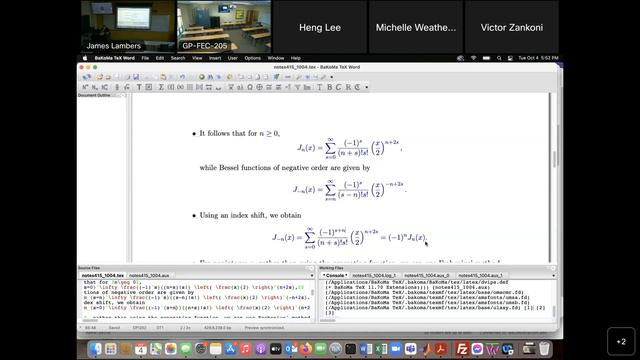
Task: Open Finder from the Dock
Action: click(x=95, y=349)
